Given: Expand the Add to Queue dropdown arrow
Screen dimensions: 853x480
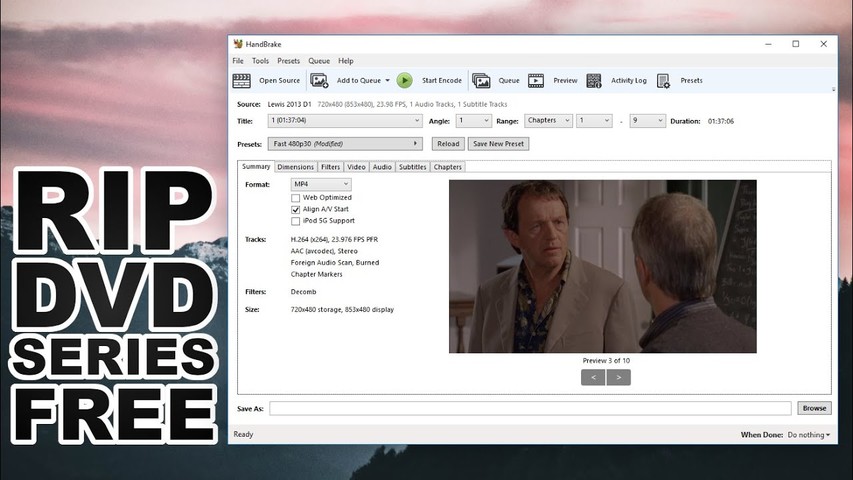Looking at the screenshot, I should tap(387, 81).
